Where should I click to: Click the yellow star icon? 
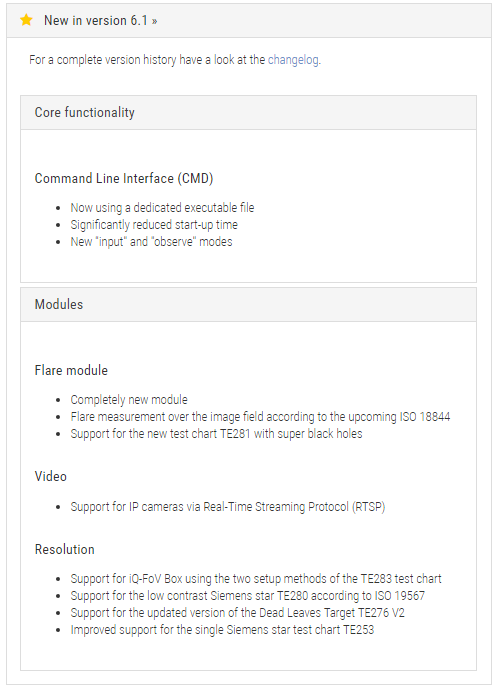pyautogui.click(x=26, y=20)
